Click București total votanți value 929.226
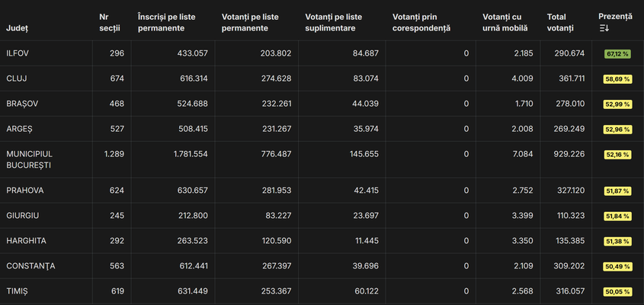 click(x=566, y=154)
